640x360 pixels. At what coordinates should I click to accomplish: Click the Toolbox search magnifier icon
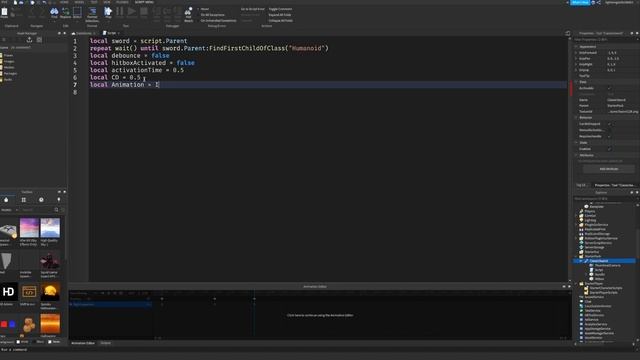coord(56,210)
